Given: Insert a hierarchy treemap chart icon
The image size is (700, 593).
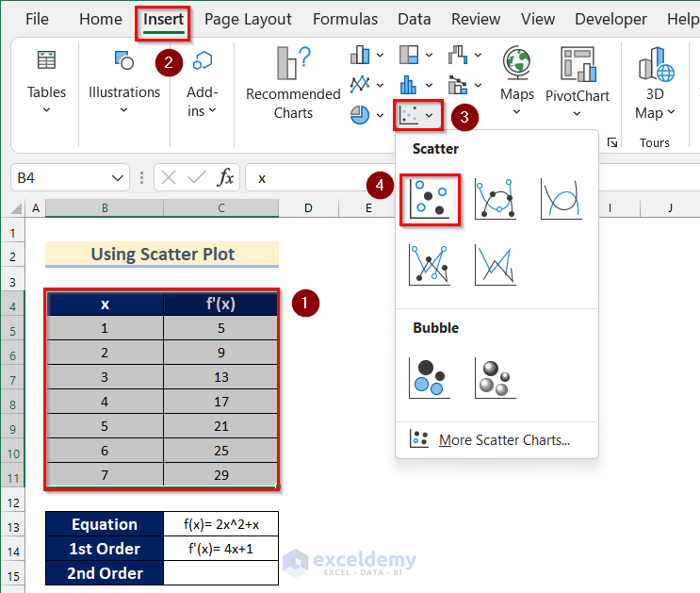Looking at the screenshot, I should pos(409,55).
